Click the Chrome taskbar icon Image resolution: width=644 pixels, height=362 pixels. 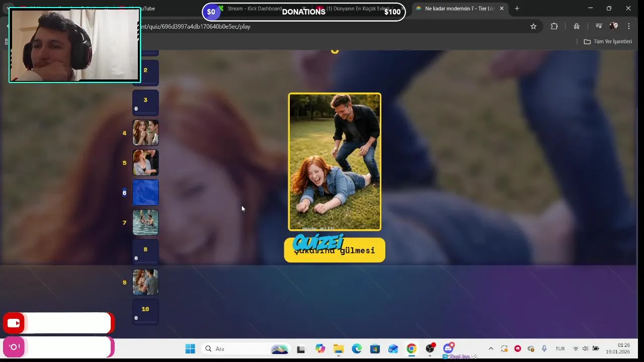click(x=412, y=349)
